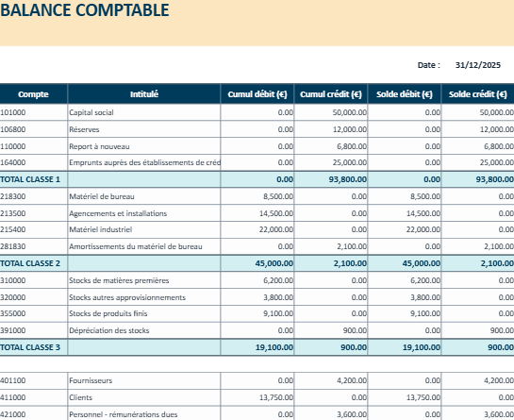Click Report à nouveau cumul crédit 6,800.00
Image resolution: width=514 pixels, height=420 pixels.
click(352, 146)
